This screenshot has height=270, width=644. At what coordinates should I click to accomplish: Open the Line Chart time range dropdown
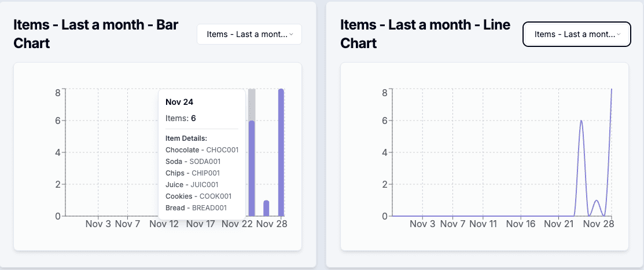(576, 34)
